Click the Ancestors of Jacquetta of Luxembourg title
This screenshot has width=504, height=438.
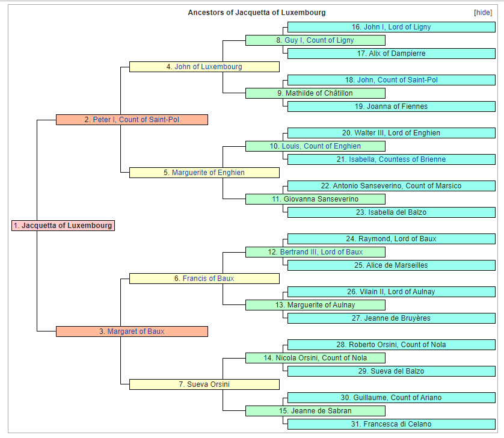click(x=257, y=13)
